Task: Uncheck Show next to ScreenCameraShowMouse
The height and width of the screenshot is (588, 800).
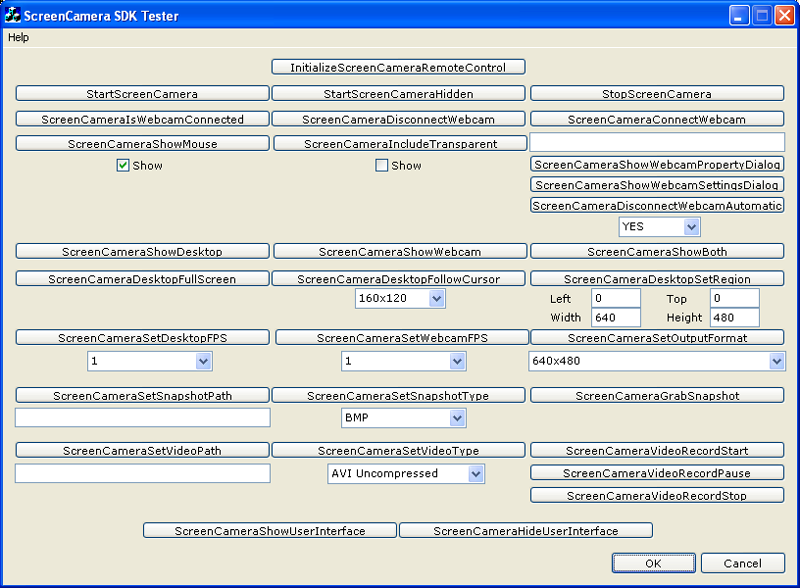Action: [122, 165]
